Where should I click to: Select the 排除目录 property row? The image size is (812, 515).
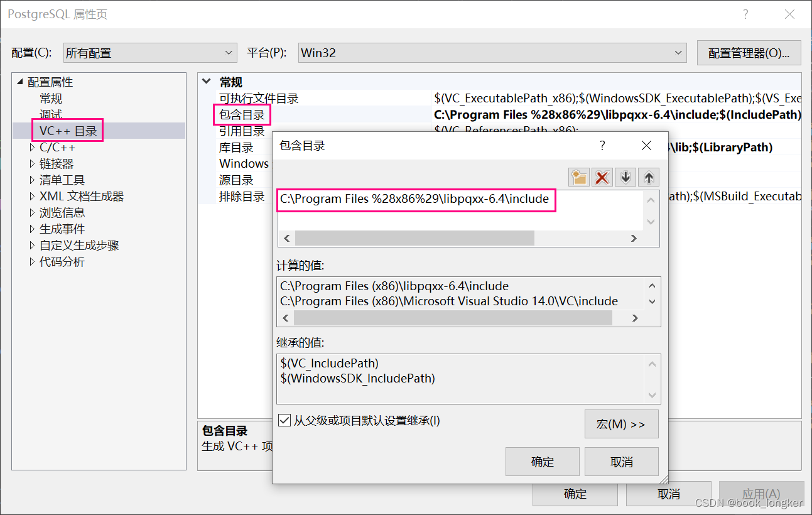pyautogui.click(x=242, y=197)
